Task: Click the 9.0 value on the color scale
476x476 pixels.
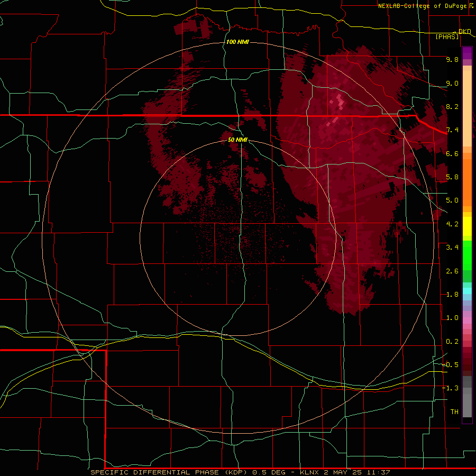Action: [x=452, y=83]
